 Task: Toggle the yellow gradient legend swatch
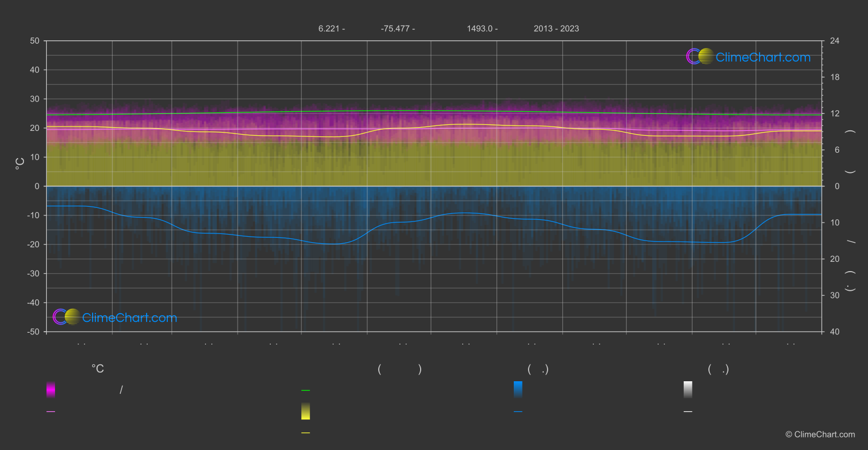306,411
